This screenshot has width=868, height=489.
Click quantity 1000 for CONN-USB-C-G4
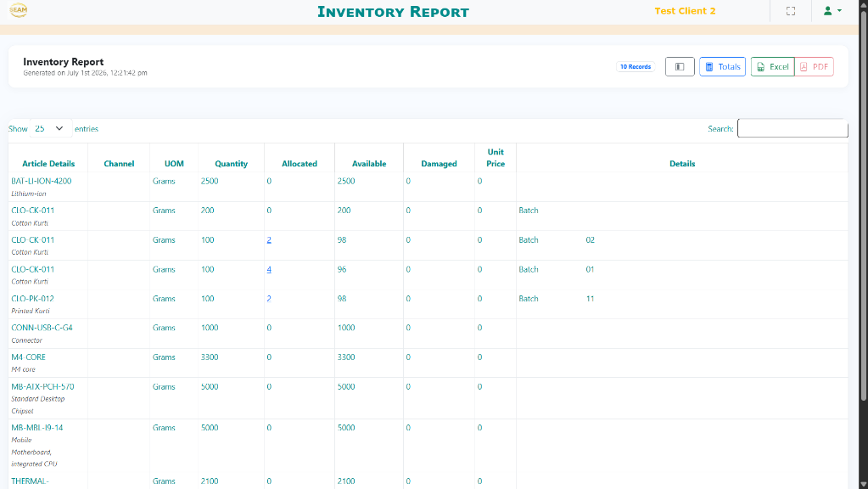(x=210, y=328)
